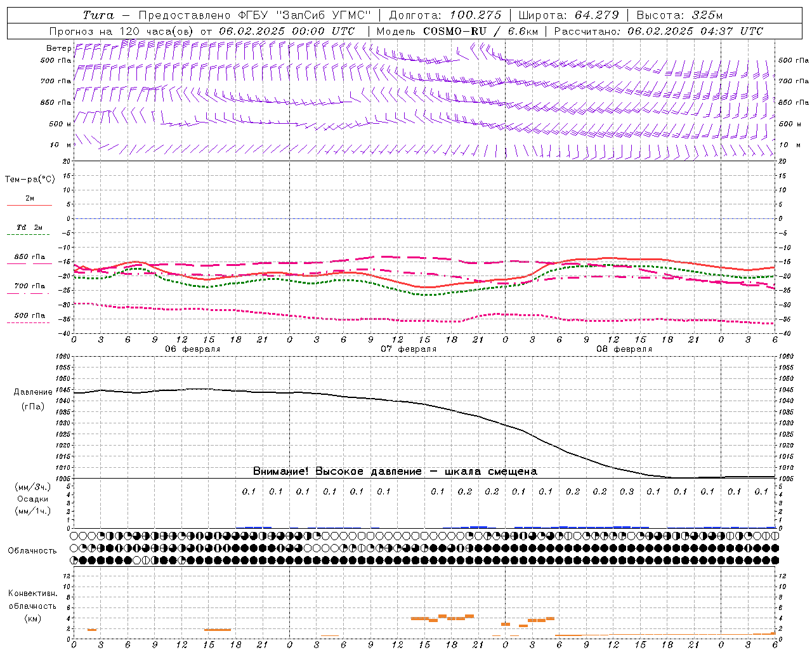This screenshot has height=650, width=812.
Task: Click the 'Td 2м' legend label
Action: coord(29,227)
